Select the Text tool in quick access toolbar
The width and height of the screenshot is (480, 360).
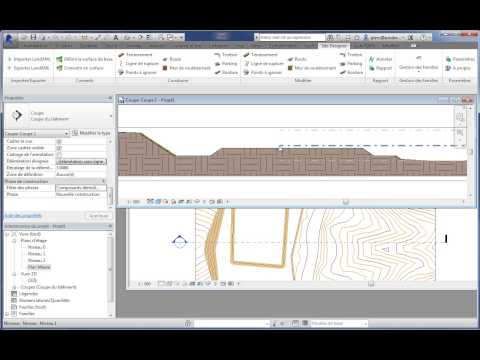coord(116,37)
